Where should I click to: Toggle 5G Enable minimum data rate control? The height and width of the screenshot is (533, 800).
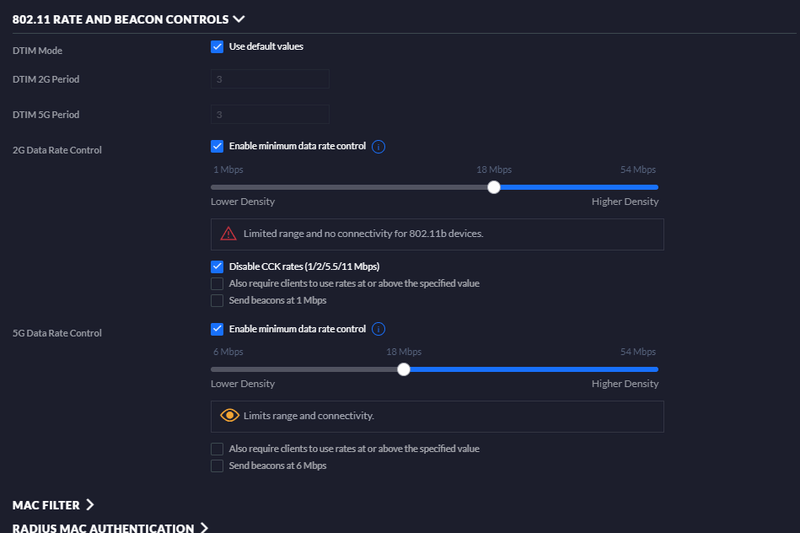[x=217, y=329]
